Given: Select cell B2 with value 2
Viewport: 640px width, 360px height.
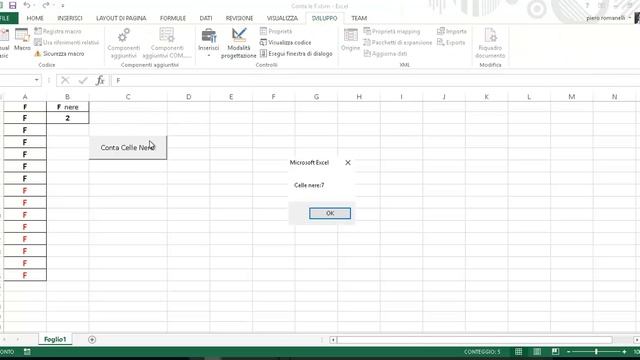Looking at the screenshot, I should 67,118.
